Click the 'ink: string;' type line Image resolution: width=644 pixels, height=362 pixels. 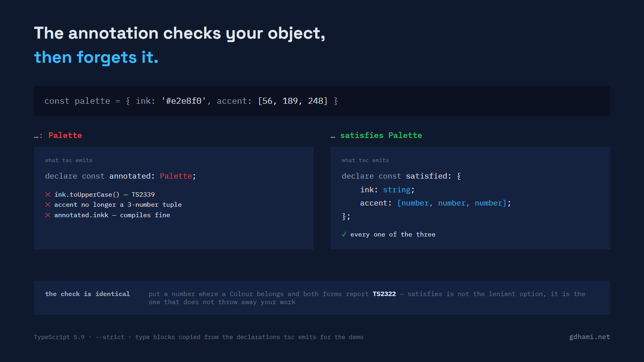387,190
